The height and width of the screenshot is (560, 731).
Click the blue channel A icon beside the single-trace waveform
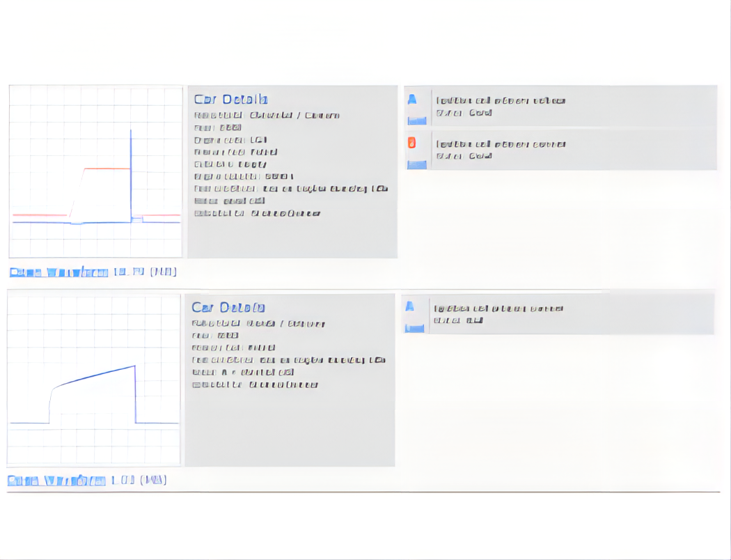coord(410,306)
